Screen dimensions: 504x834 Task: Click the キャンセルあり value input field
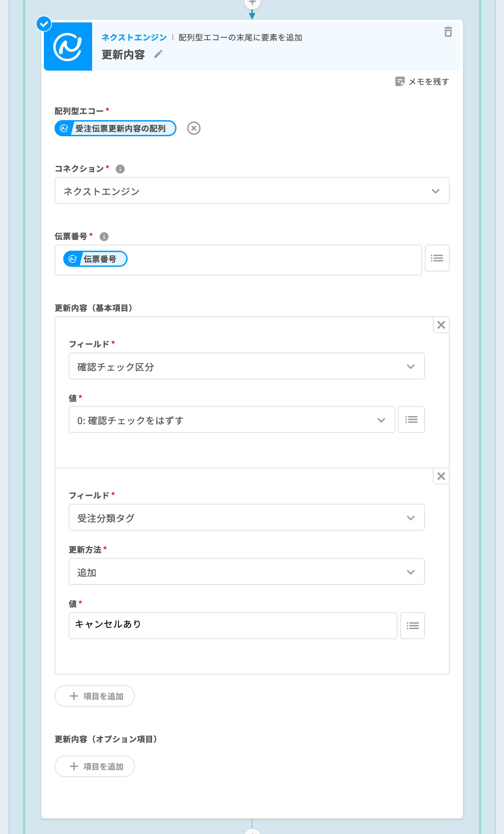coord(233,625)
